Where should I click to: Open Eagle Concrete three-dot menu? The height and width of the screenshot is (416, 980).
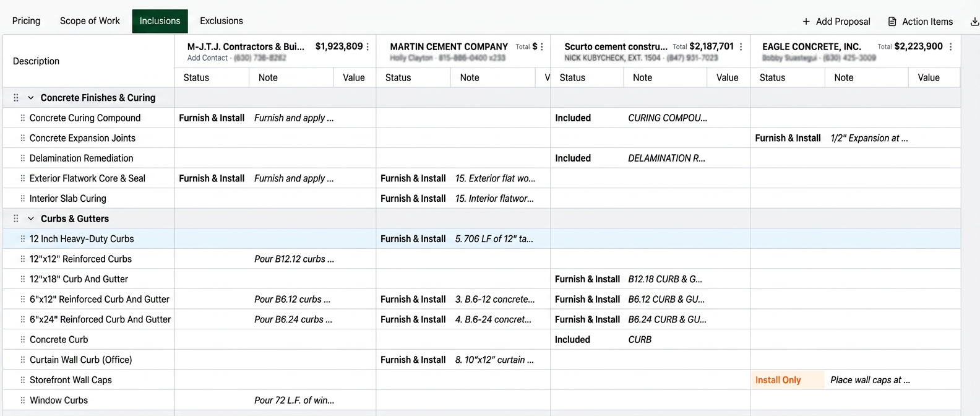tap(950, 47)
